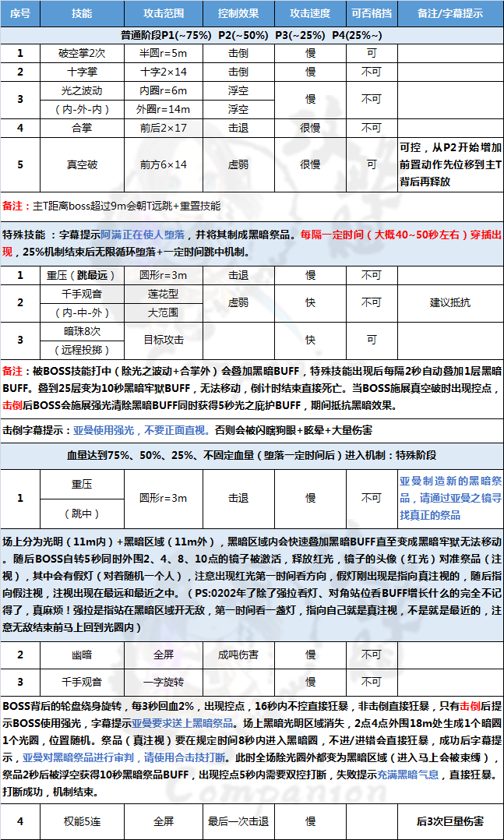
Task: Select the (跳中) cell
Action: 82,514
